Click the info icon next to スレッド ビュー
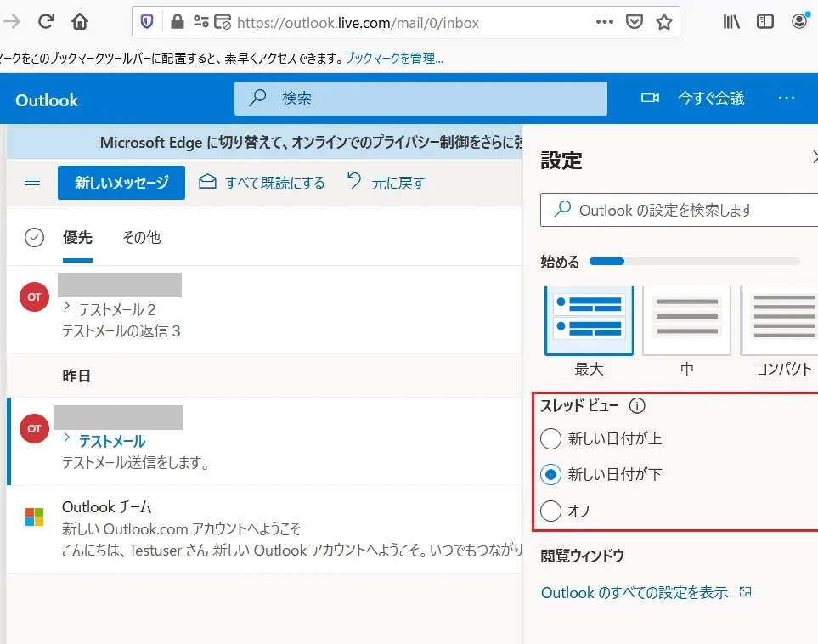This screenshot has width=818, height=644. click(x=637, y=406)
